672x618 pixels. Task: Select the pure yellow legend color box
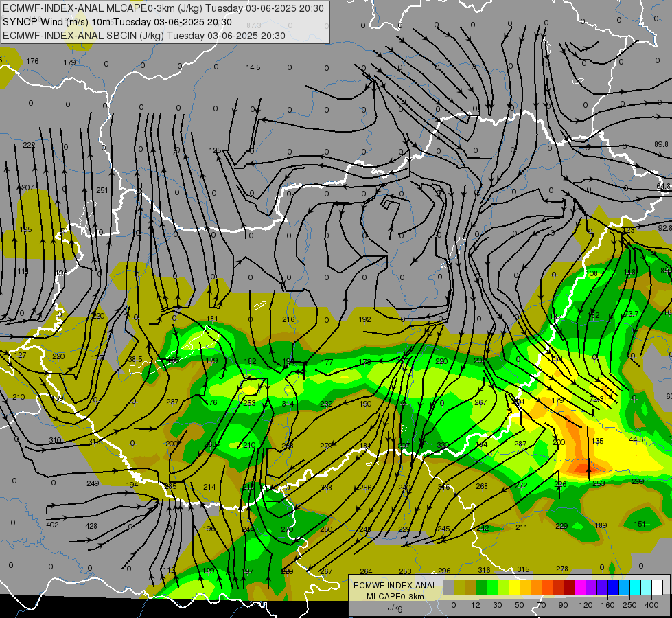click(x=515, y=587)
